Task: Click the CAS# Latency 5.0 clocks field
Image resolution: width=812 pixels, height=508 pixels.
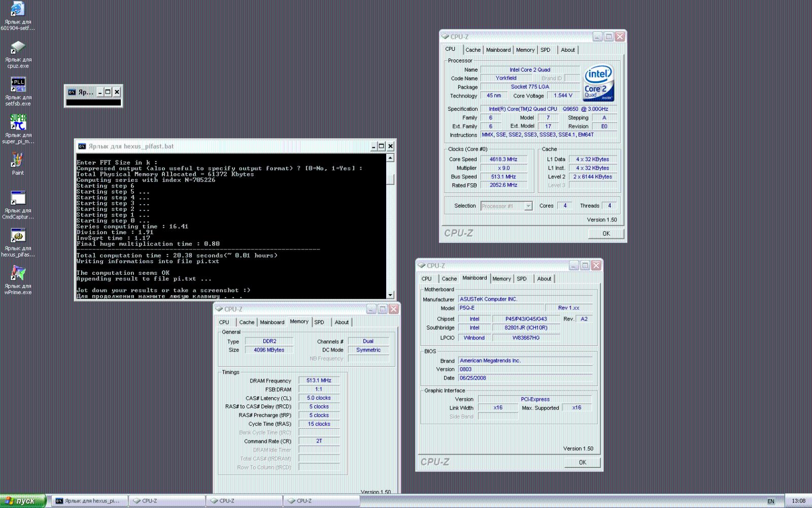Action: coord(319,398)
